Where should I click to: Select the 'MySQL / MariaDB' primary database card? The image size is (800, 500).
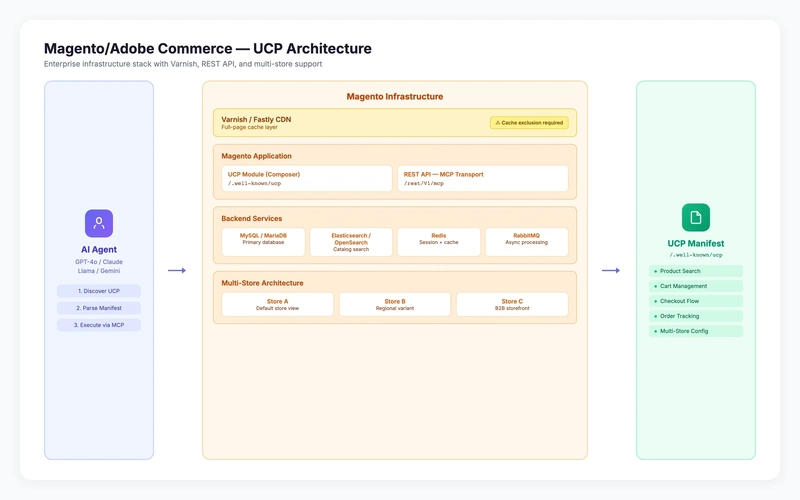coord(263,242)
